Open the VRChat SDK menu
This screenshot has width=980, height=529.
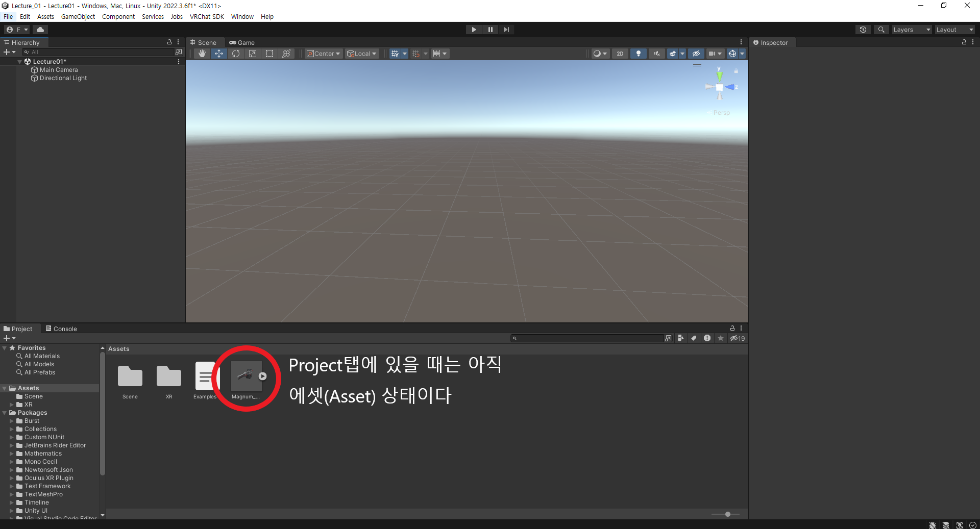pos(207,16)
